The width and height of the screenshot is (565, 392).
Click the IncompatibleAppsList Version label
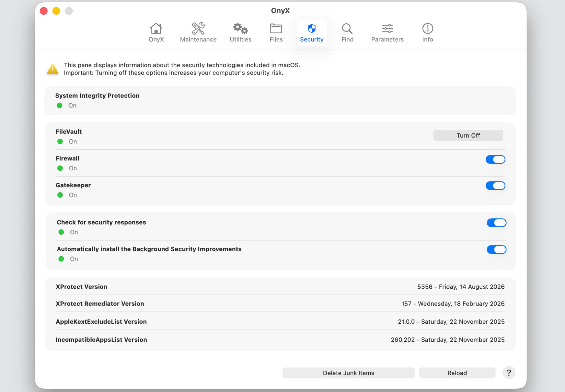coord(101,340)
